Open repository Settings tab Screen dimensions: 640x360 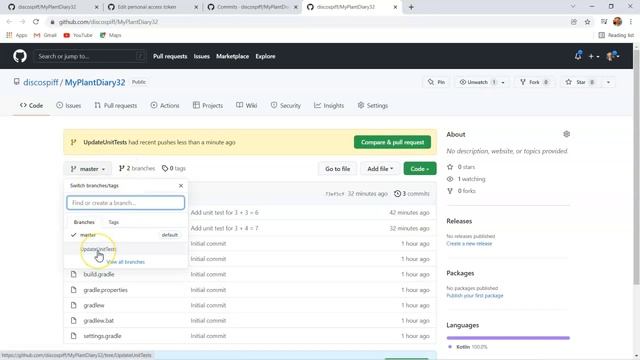point(373,105)
